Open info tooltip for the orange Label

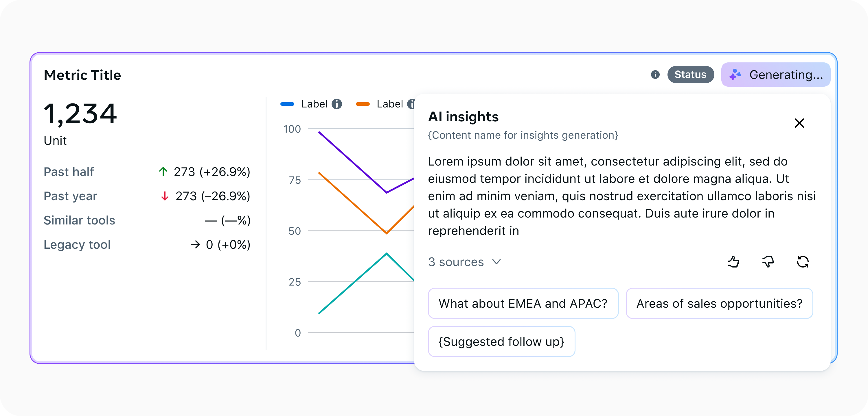412,104
